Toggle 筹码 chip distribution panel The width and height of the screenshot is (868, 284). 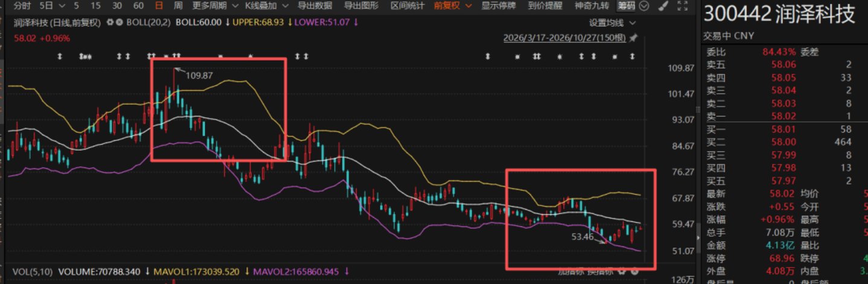coord(626,6)
